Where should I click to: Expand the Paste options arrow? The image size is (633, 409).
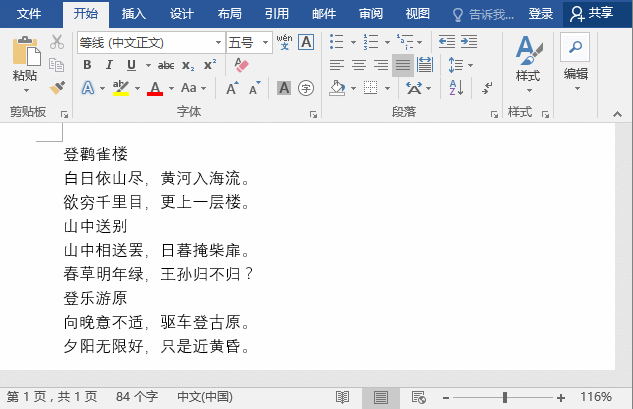(26, 90)
